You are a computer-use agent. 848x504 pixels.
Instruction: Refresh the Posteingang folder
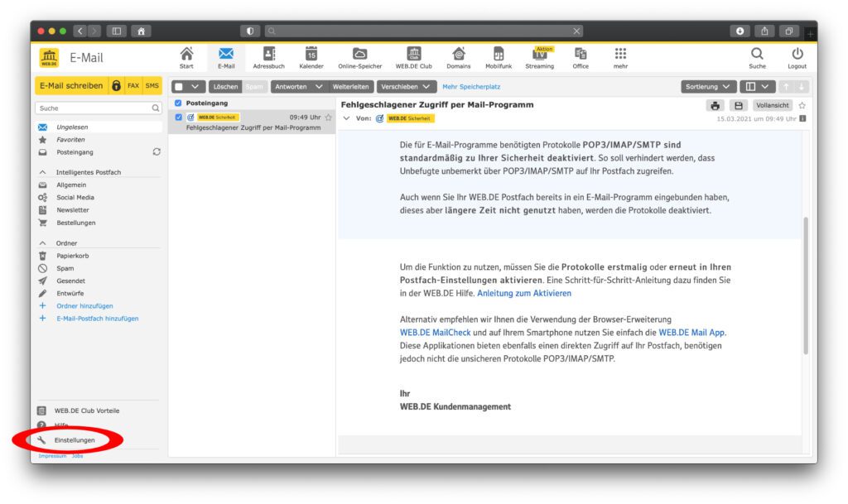tap(157, 151)
